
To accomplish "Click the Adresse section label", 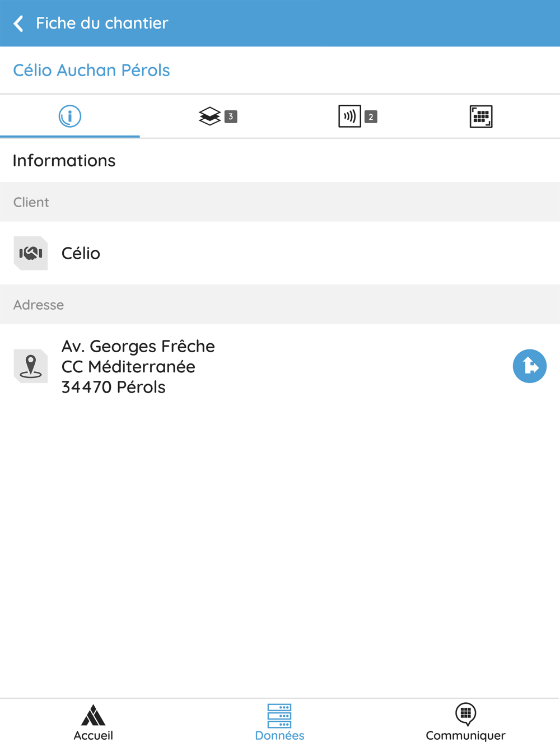I will pos(39,305).
